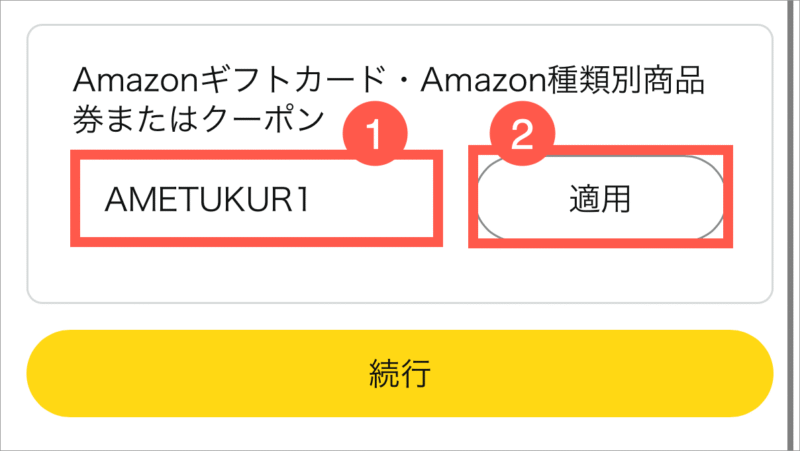This screenshot has width=800, height=451.
Task: Click the empty area after AMETUKUR1 in the field
Action: point(372,199)
